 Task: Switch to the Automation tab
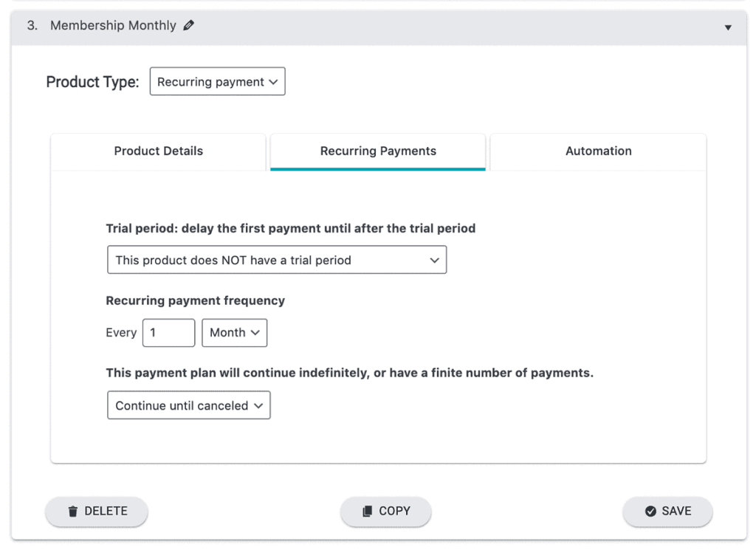click(x=598, y=151)
